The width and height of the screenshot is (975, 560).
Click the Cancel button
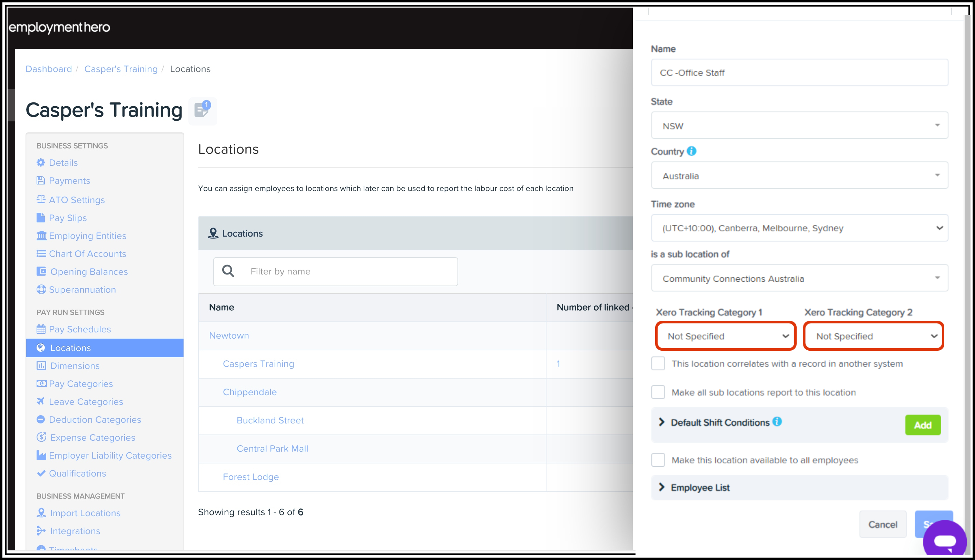coord(882,524)
